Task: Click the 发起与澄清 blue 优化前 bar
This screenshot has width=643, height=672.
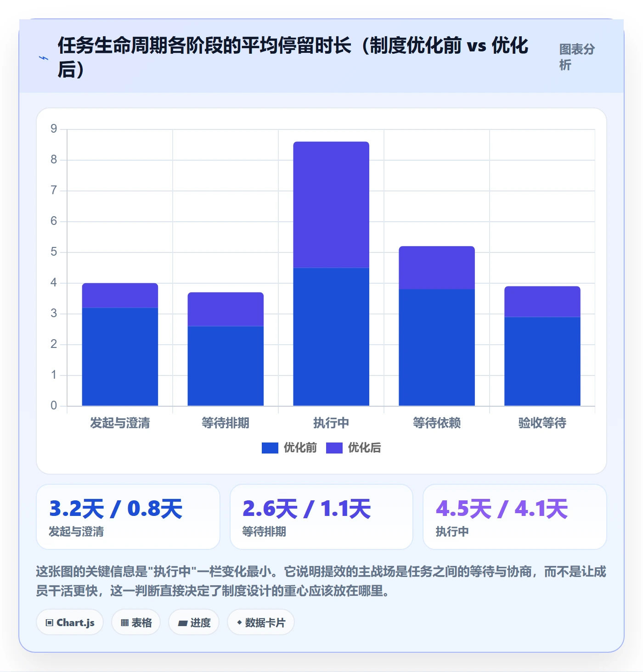Action: tap(120, 357)
